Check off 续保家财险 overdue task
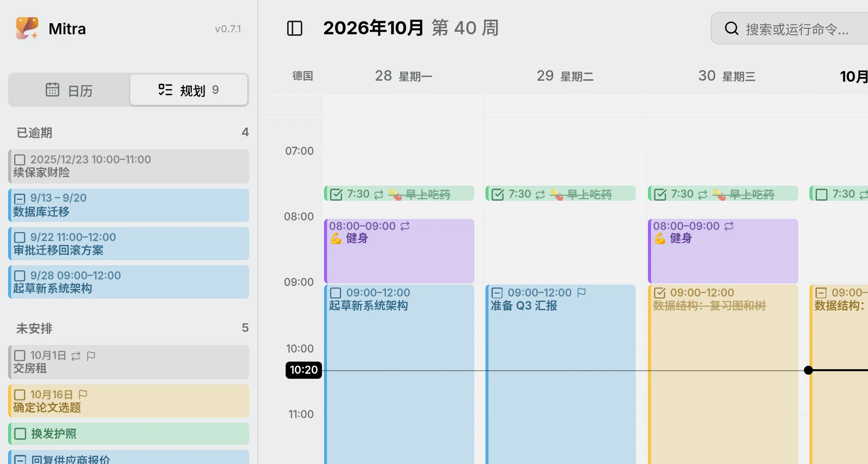 pyautogui.click(x=20, y=160)
